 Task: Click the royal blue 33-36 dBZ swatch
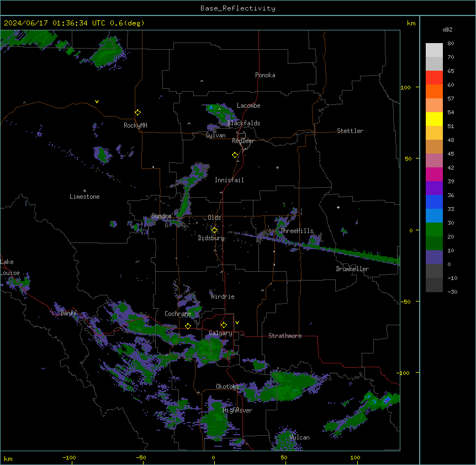click(x=434, y=202)
